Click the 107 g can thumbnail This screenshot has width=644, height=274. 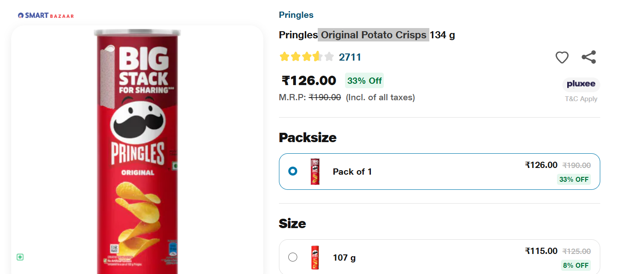point(315,258)
